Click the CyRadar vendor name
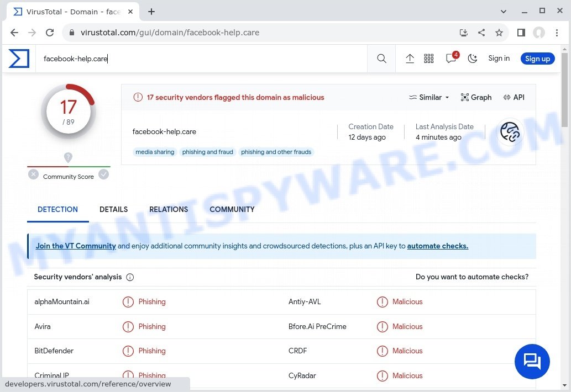571x392 pixels. point(302,375)
